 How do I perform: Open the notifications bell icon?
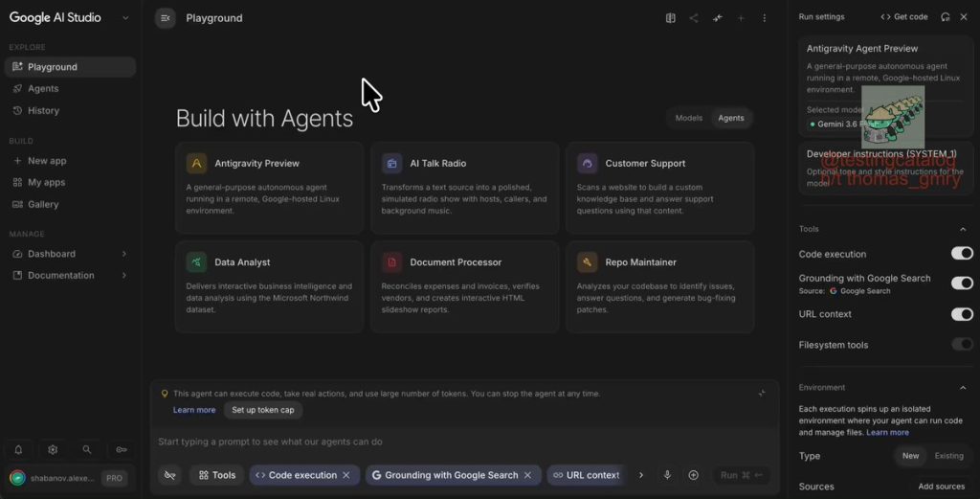(x=18, y=449)
